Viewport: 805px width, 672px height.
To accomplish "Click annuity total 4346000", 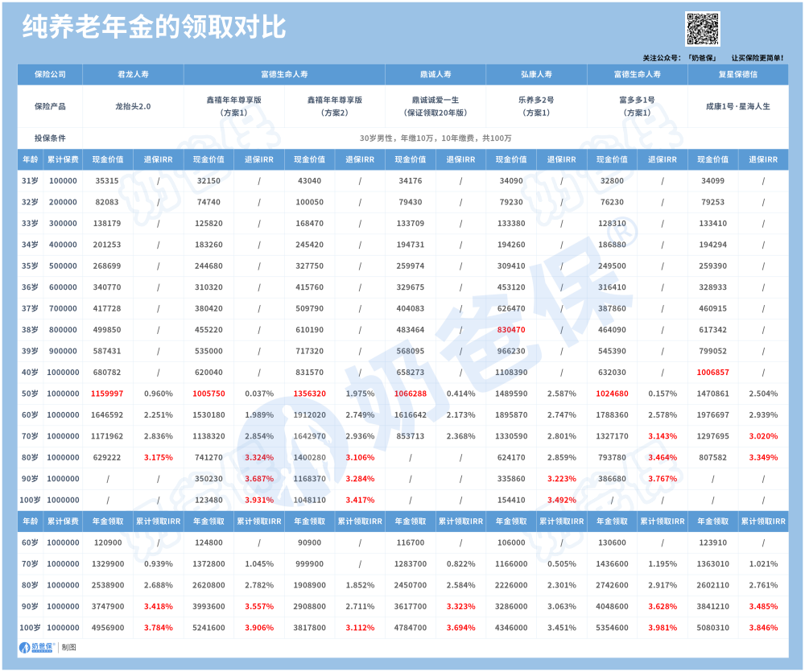I will click(511, 628).
